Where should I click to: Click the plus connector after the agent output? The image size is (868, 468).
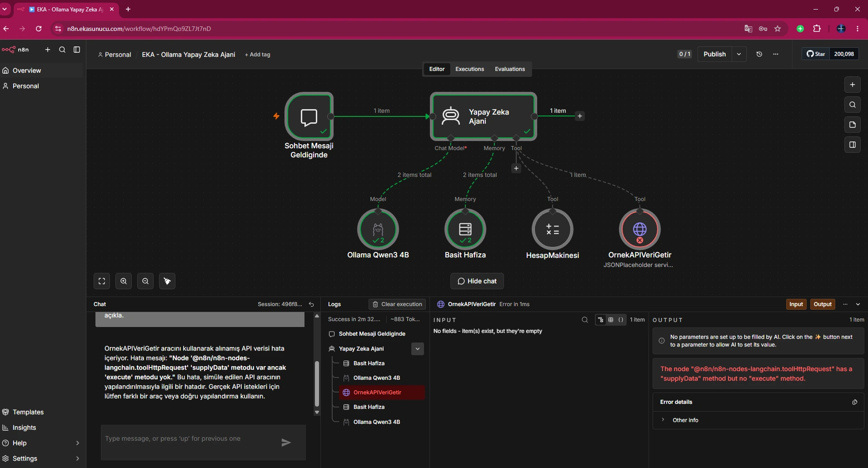pyautogui.click(x=580, y=116)
